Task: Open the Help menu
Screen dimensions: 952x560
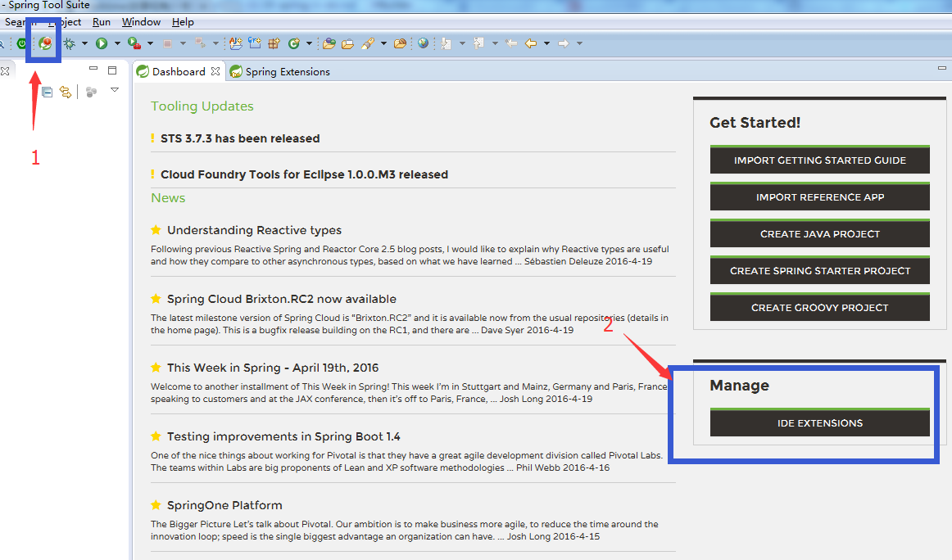Action: 183,22
